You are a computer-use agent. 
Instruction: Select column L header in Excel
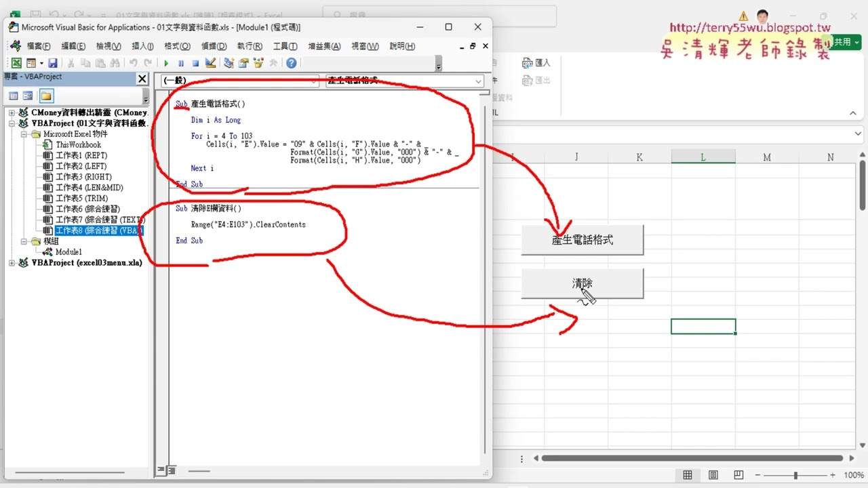pos(703,157)
